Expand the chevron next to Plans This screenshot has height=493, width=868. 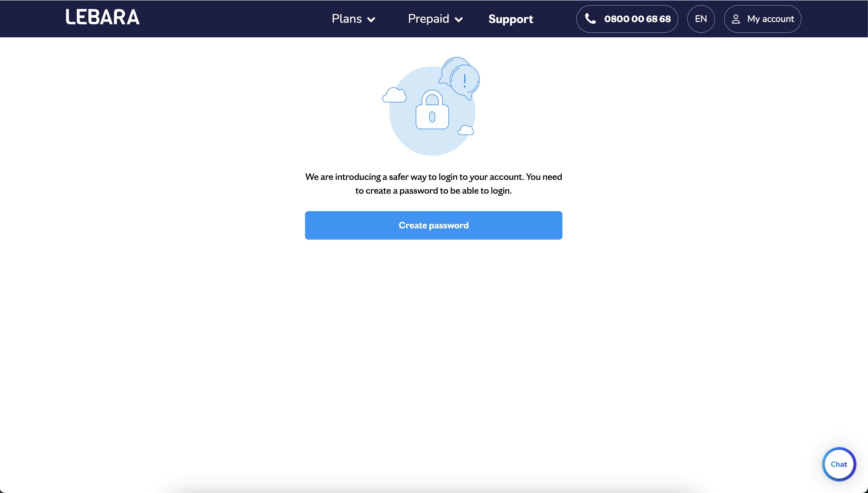(x=371, y=20)
